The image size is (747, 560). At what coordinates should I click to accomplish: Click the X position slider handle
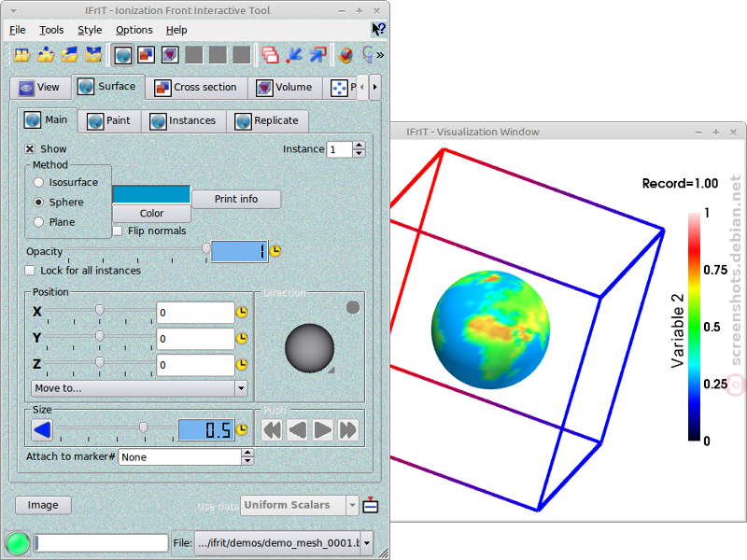pyautogui.click(x=100, y=310)
